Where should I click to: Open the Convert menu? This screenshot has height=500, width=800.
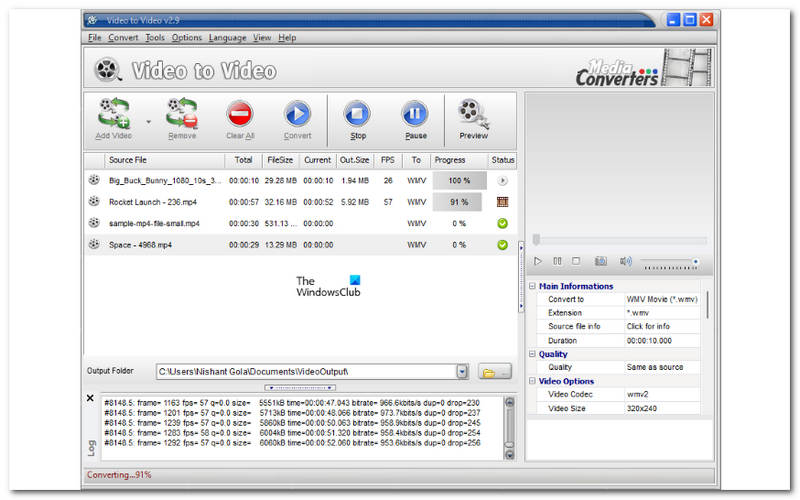[123, 38]
